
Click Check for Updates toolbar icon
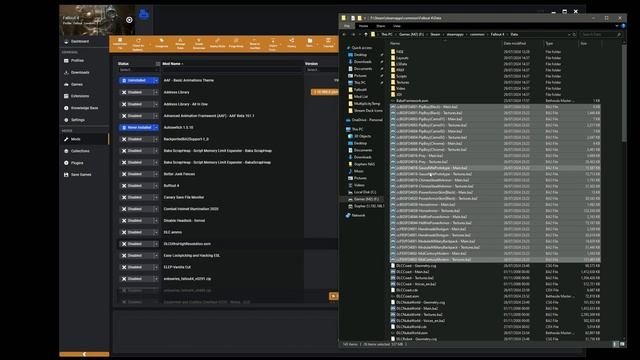pos(138,43)
